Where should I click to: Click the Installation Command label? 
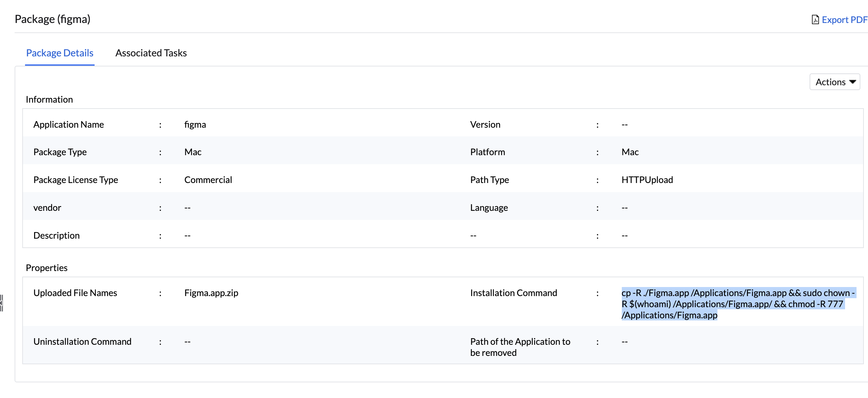(514, 293)
